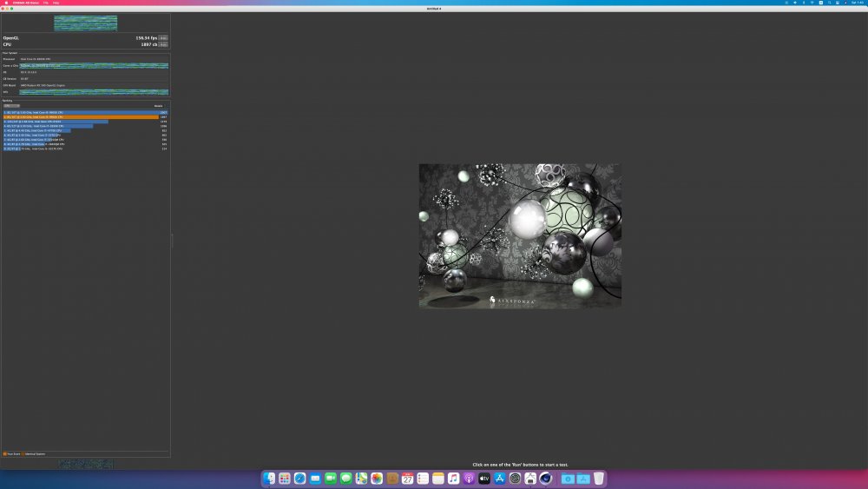The height and width of the screenshot is (489, 868).
Task: Open the CPU ranking type dropdown
Action: (x=11, y=106)
